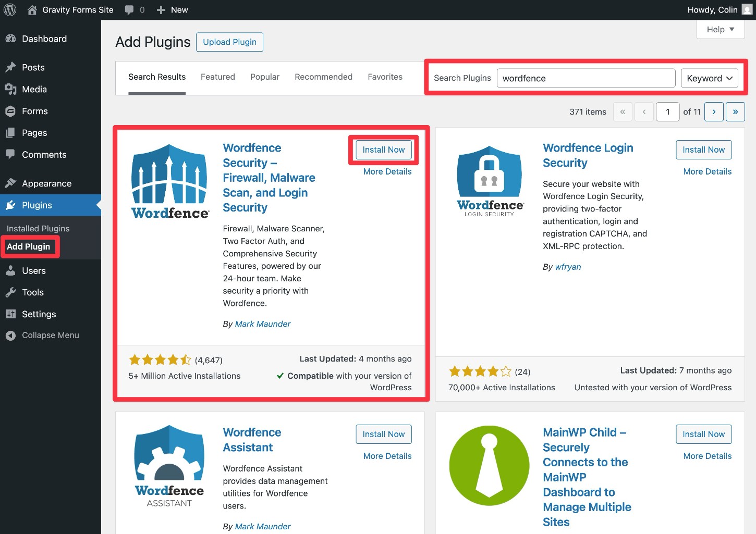The height and width of the screenshot is (534, 756).
Task: Open the Keyword search type dropdown
Action: tap(710, 78)
